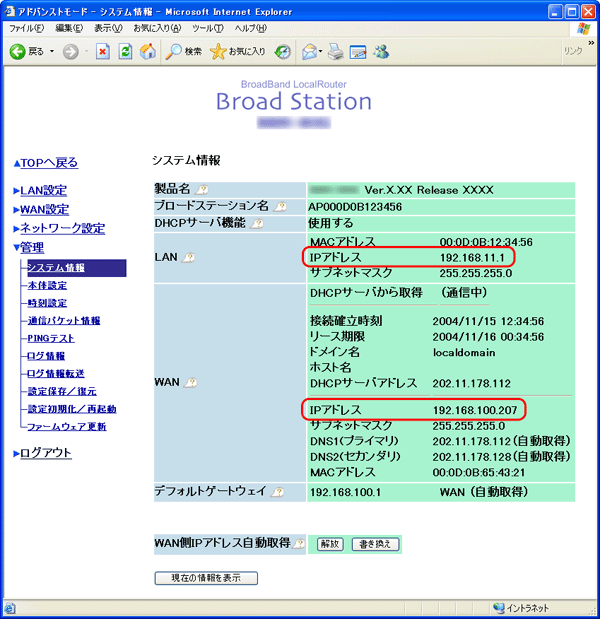
Task: Open the Forward button dropdown arrow
Action: [x=86, y=52]
